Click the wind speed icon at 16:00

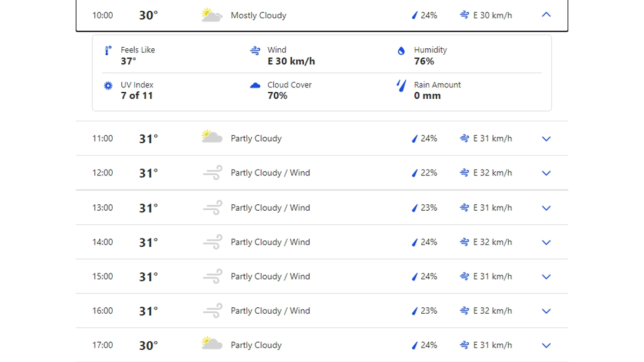(464, 311)
